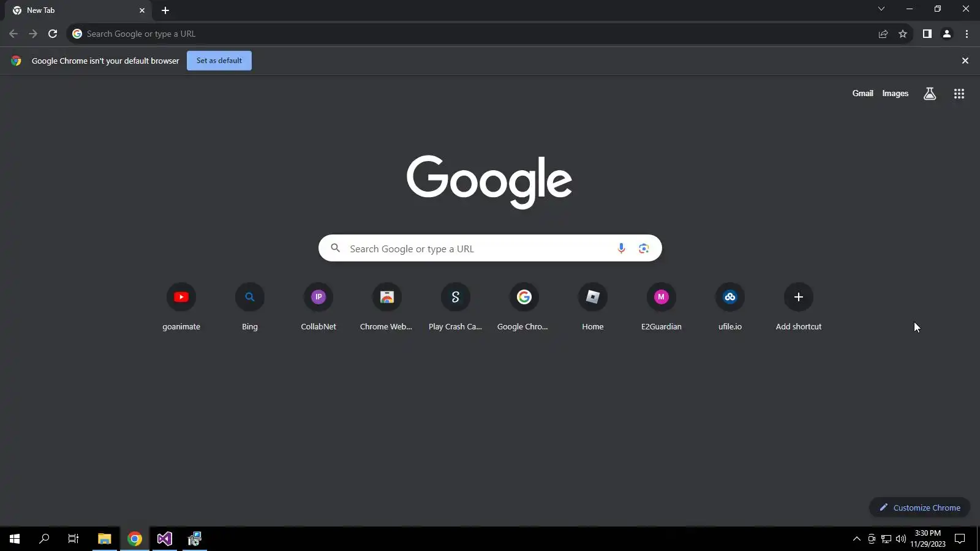The height and width of the screenshot is (551, 980).
Task: Start voice search with the microphone icon
Action: tap(621, 248)
